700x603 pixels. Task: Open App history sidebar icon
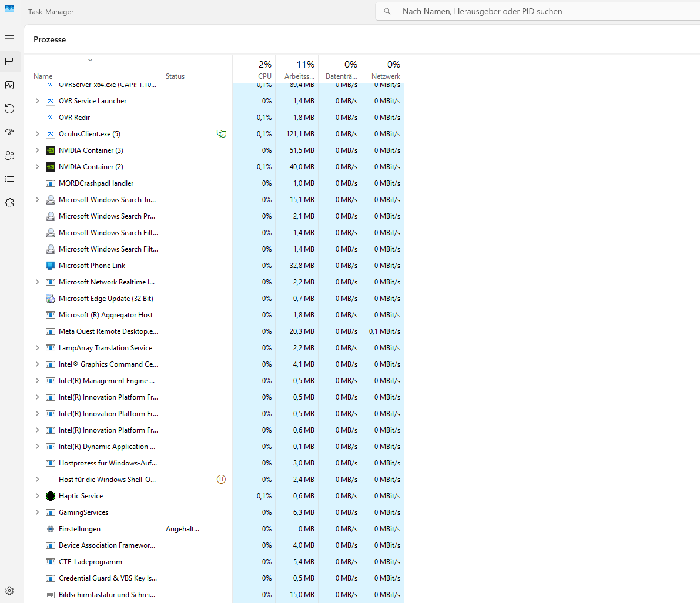pos(9,109)
